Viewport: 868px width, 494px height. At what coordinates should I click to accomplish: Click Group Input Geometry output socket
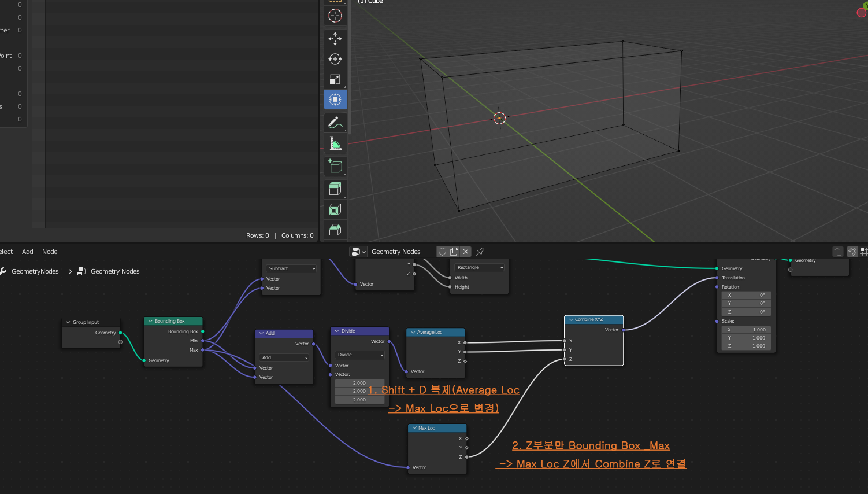click(120, 333)
